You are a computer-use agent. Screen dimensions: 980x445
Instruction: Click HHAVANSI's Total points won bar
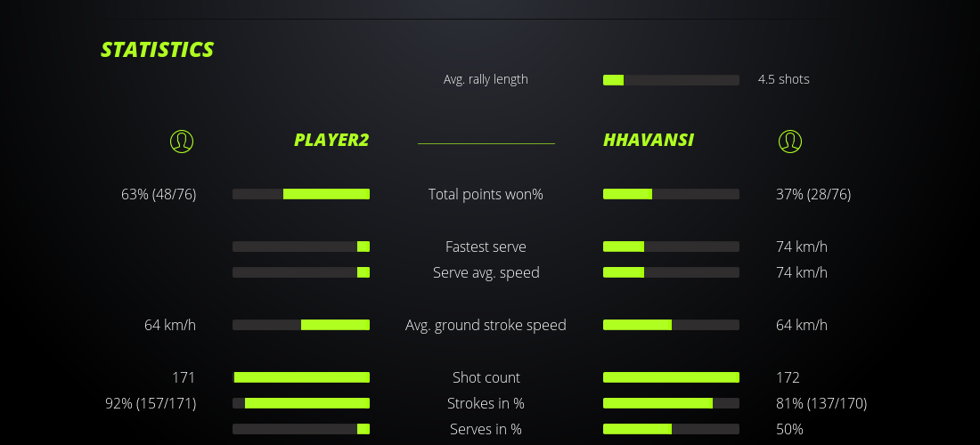click(x=671, y=194)
